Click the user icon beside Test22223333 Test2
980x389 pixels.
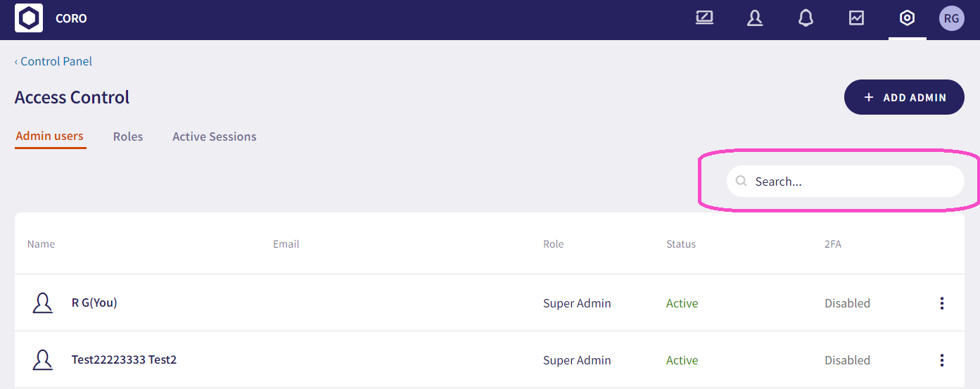(x=43, y=360)
